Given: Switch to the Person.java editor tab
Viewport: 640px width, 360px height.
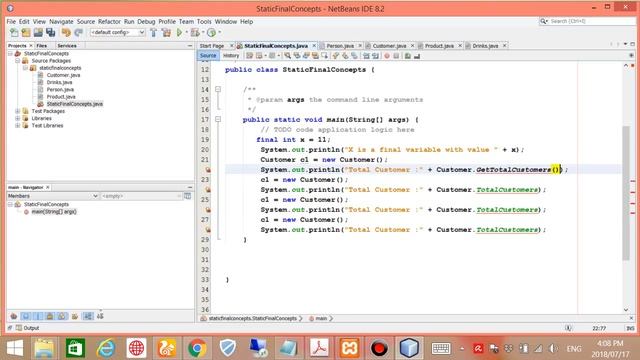Looking at the screenshot, I should tap(340, 46).
